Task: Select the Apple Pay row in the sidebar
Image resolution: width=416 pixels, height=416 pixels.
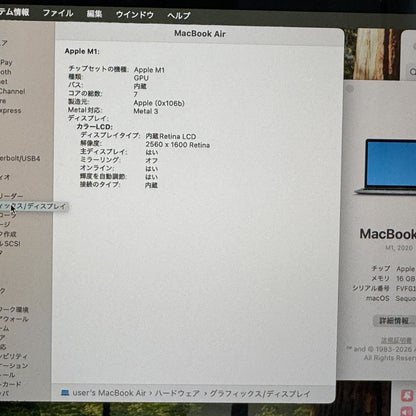Action: 6,62
